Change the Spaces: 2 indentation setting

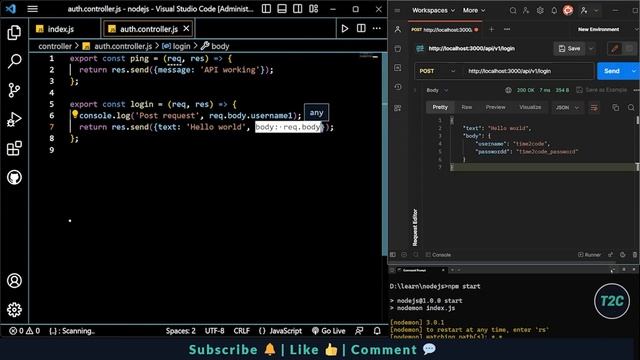180,331
